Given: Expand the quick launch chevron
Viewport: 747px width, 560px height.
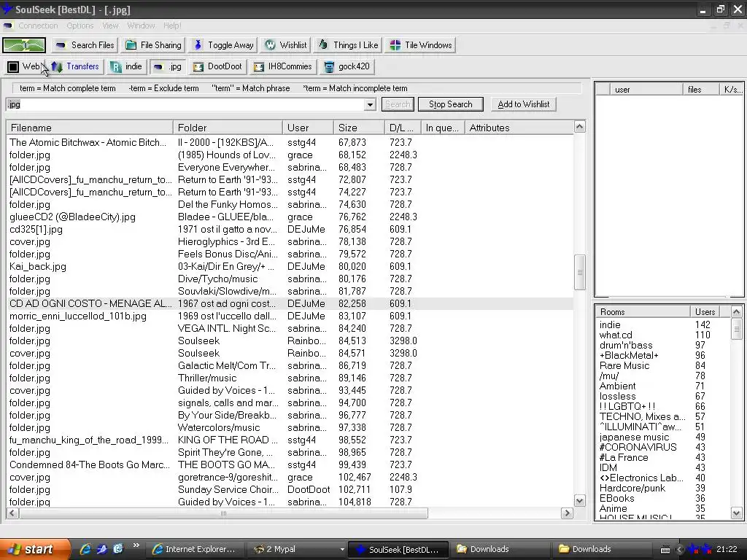Looking at the screenshot, I should pyautogui.click(x=136, y=545).
